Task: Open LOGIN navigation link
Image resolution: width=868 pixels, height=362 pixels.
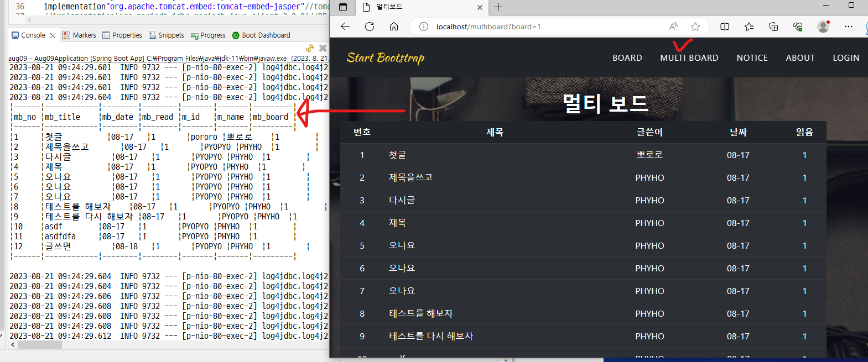Action: point(846,58)
